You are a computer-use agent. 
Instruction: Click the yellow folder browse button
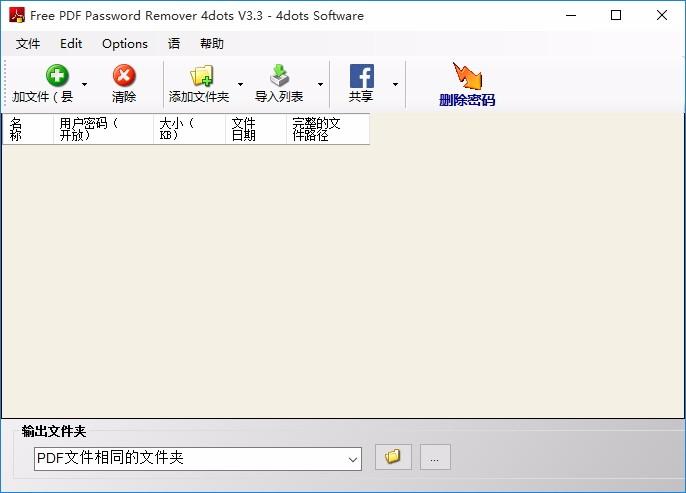click(x=393, y=457)
